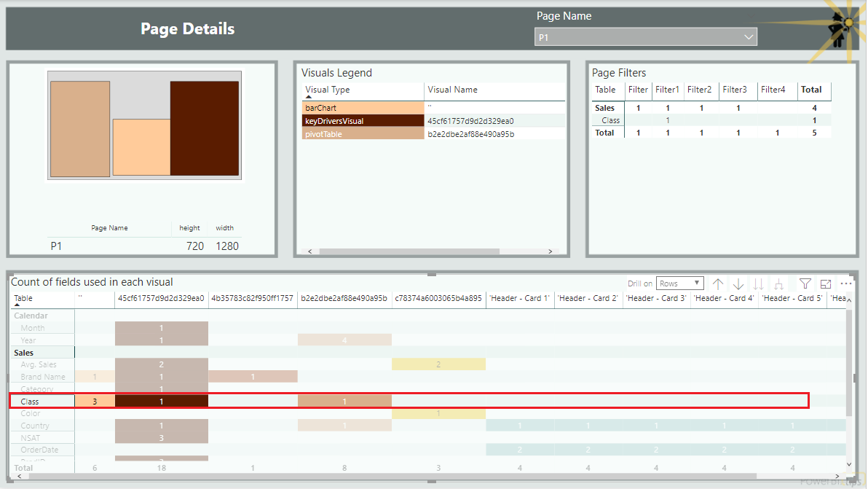Click the Sales row header in Page Filters
Screen dimensions: 868x489
[x=605, y=108]
